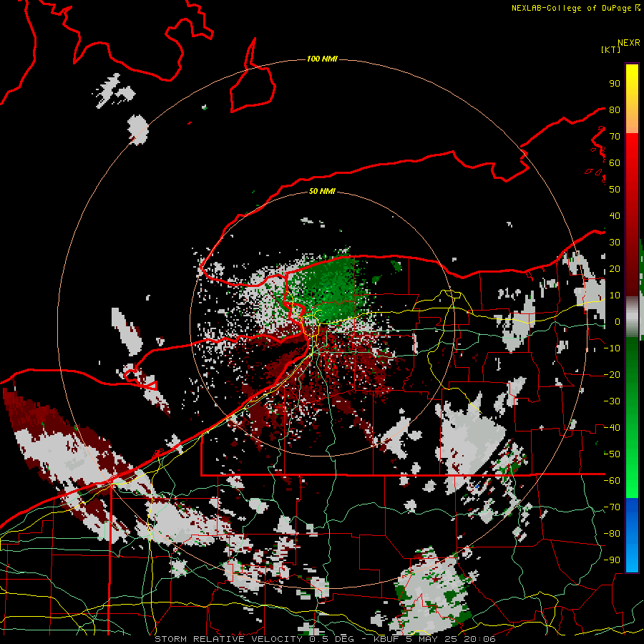Click the 90 value on velocity scale
644x644 pixels.
[615, 84]
